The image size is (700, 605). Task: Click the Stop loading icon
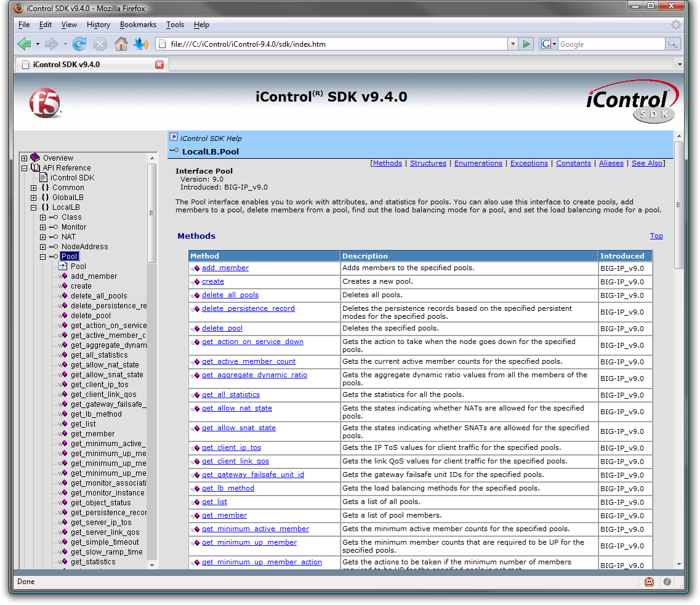[x=100, y=44]
